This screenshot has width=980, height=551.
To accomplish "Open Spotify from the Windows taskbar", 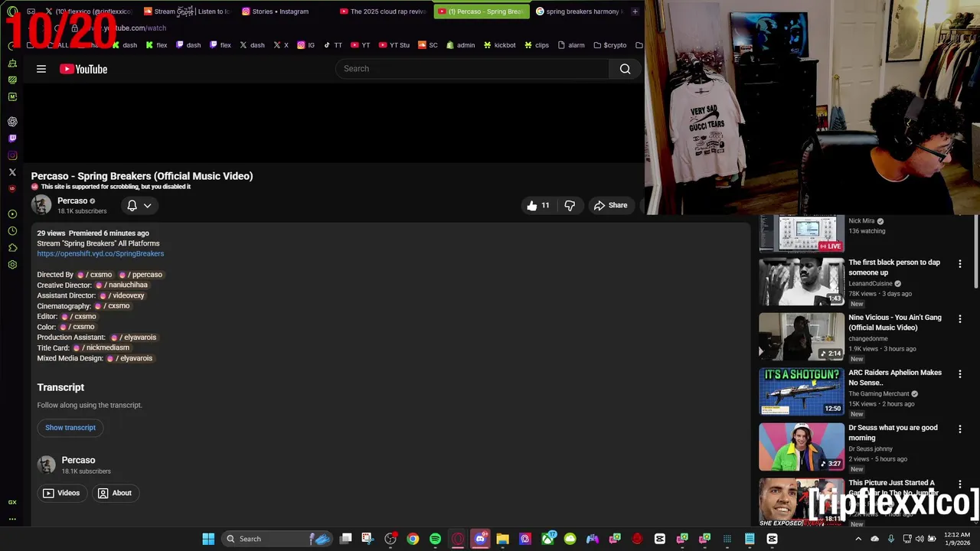I will point(435,539).
